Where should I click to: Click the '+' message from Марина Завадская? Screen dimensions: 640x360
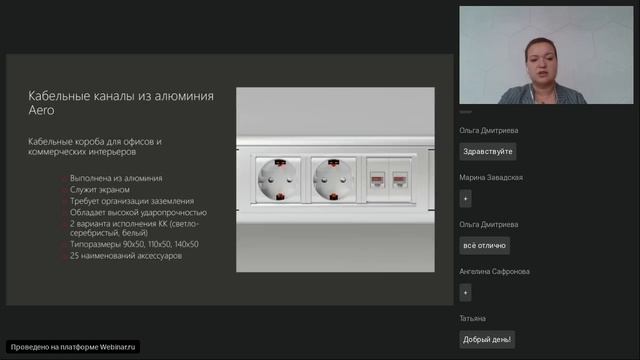[x=465, y=199]
